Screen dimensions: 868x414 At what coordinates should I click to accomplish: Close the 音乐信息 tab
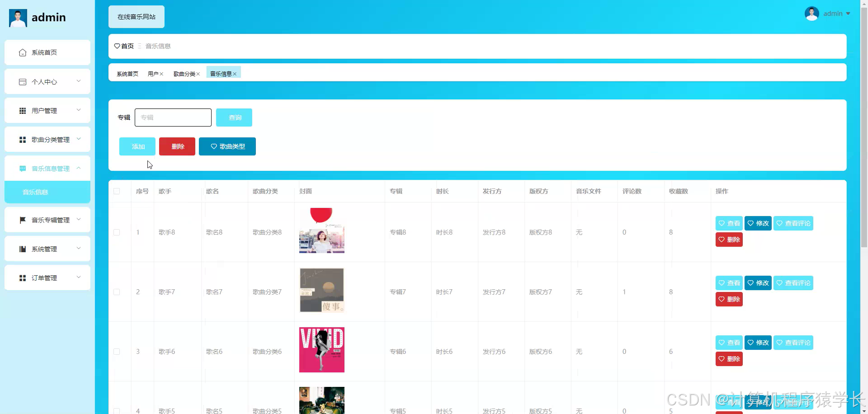[x=235, y=74]
